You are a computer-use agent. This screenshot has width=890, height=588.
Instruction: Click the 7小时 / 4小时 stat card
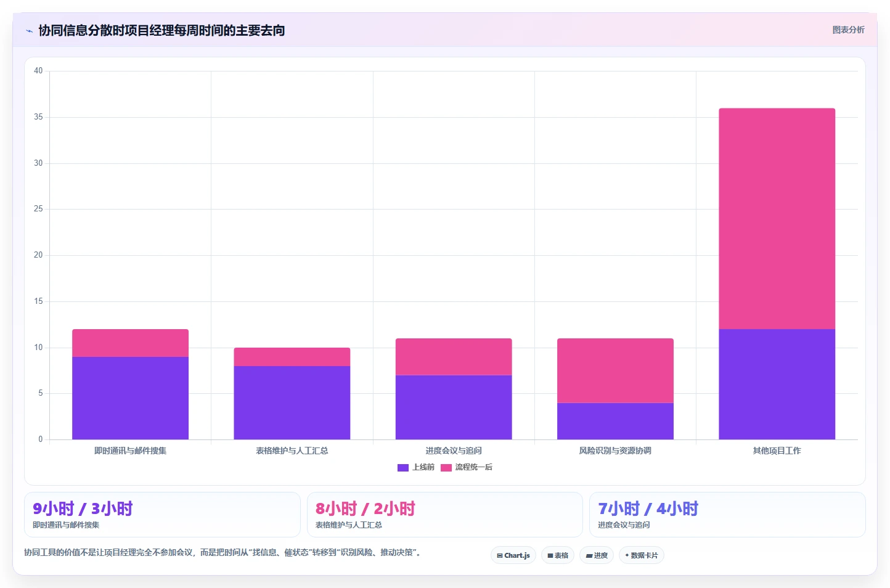(x=727, y=515)
